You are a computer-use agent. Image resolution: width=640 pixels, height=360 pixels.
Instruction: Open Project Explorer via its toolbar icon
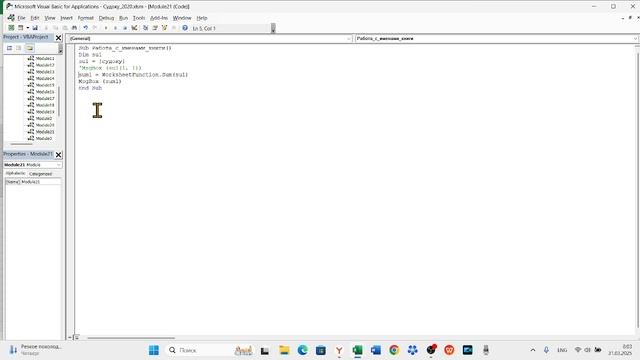pyautogui.click(x=145, y=28)
